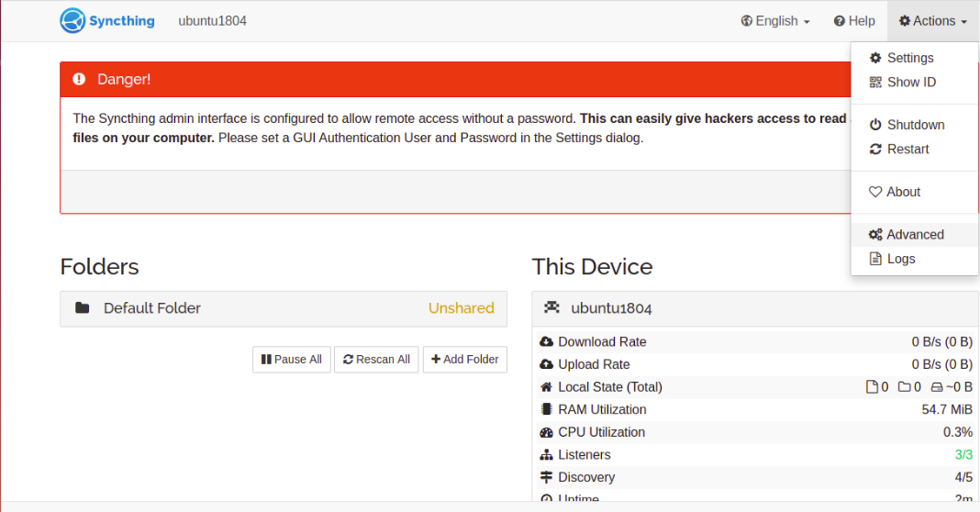
Task: Click the disk size icon in Local State
Action: (936, 387)
